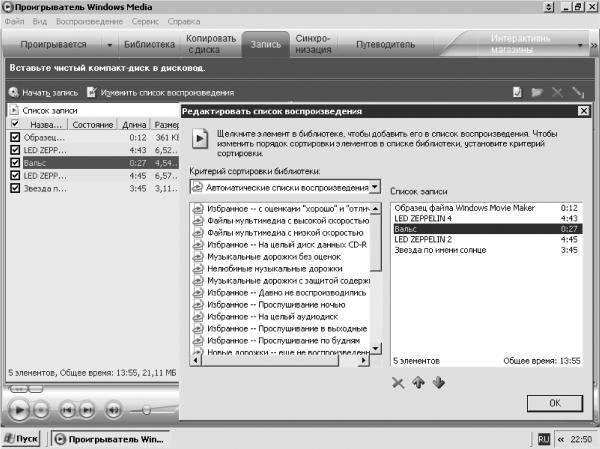Image resolution: width=600 pixels, height=449 pixels.
Task: Skip to previous track button
Action: pos(67,410)
